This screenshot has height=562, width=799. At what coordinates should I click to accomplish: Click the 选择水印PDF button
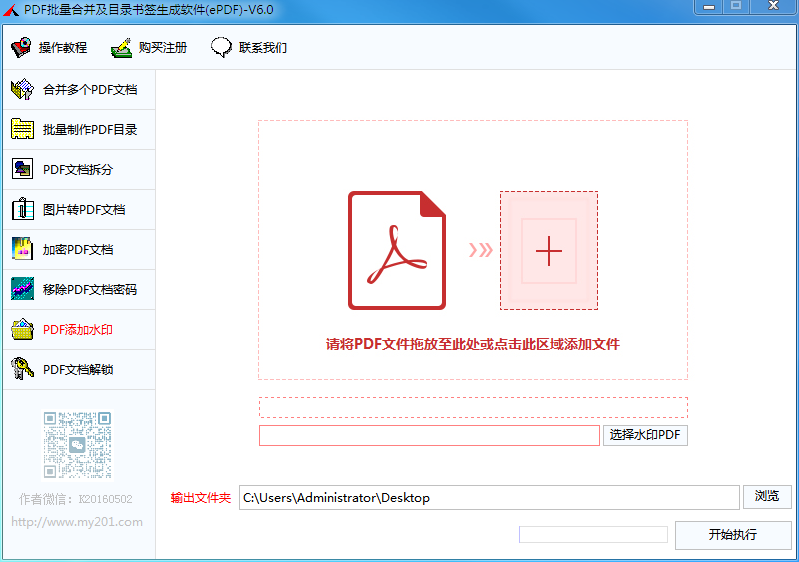pos(645,435)
